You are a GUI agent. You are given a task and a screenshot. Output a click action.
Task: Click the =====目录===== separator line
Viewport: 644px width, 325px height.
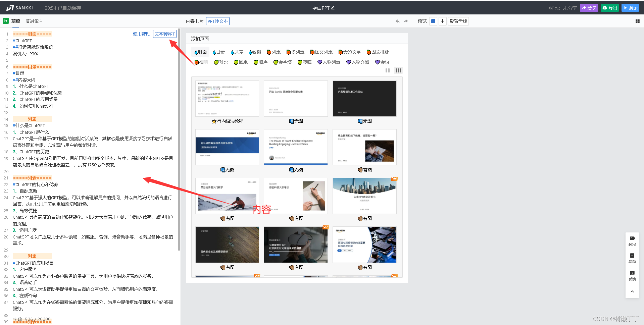32,67
